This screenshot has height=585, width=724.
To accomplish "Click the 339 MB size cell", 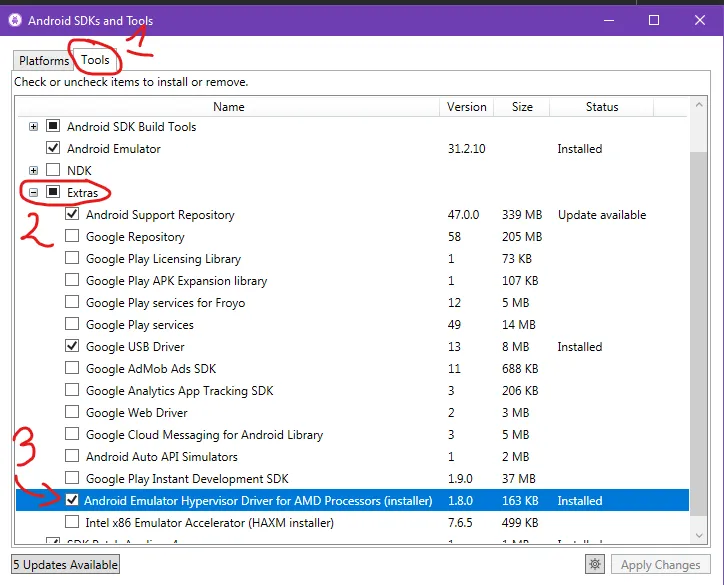I will point(522,215).
